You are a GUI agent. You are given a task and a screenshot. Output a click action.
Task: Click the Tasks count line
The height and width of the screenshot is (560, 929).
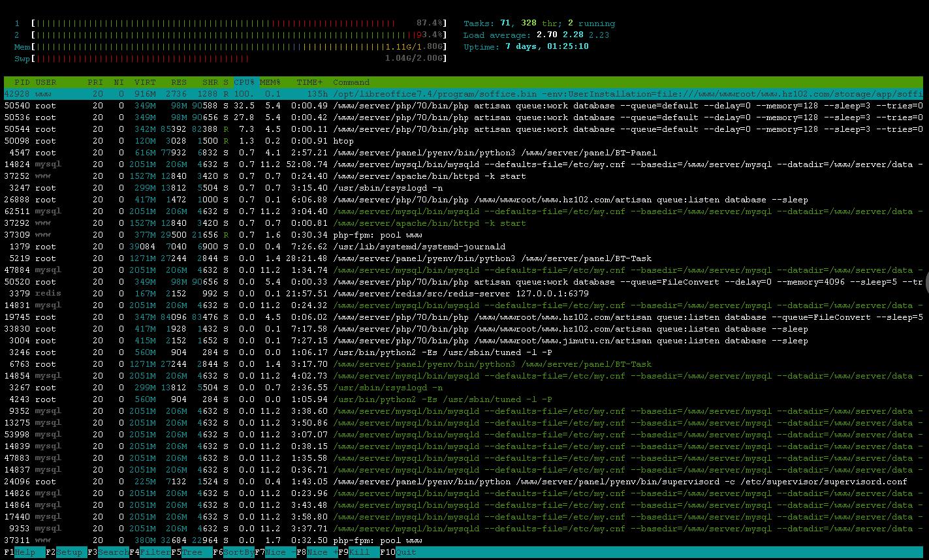[x=539, y=23]
